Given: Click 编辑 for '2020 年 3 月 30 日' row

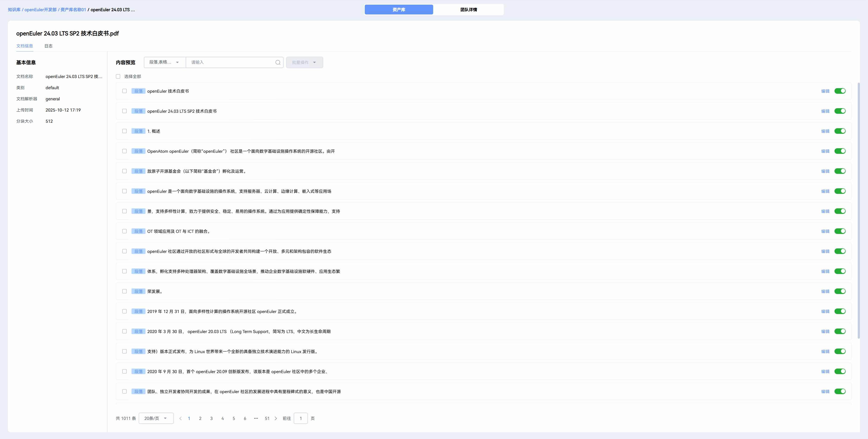Looking at the screenshot, I should coord(825,331).
